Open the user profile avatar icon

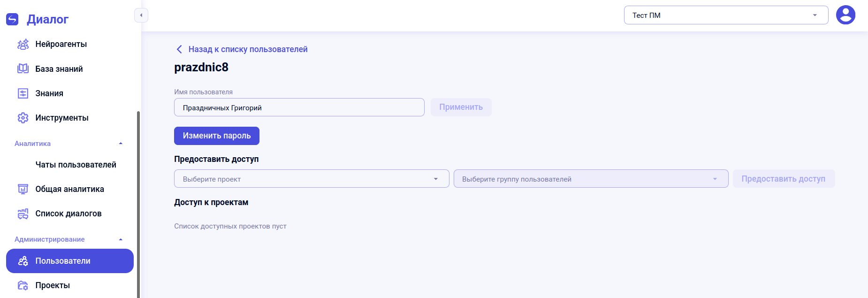coord(845,15)
